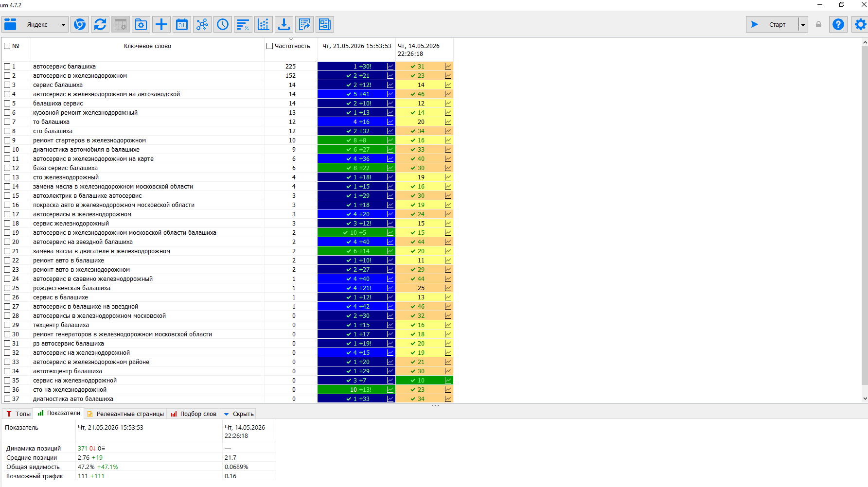The width and height of the screenshot is (868, 487).
Task: Select keyword сто железнодорожный
Action: 66,177
